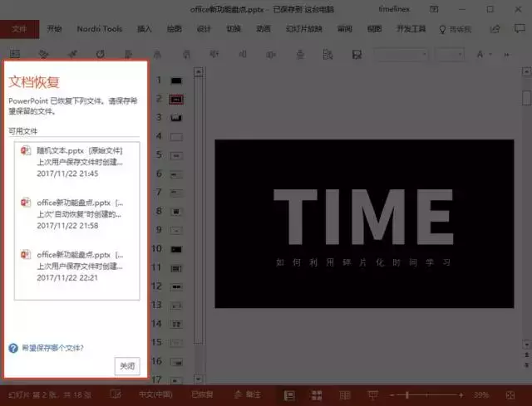Click the 关闭 button in recovery pane

(127, 366)
